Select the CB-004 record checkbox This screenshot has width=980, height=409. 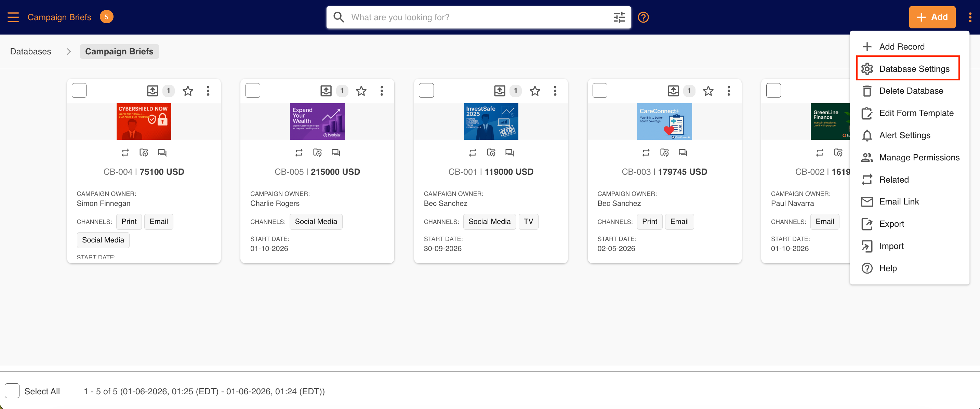[x=79, y=91]
